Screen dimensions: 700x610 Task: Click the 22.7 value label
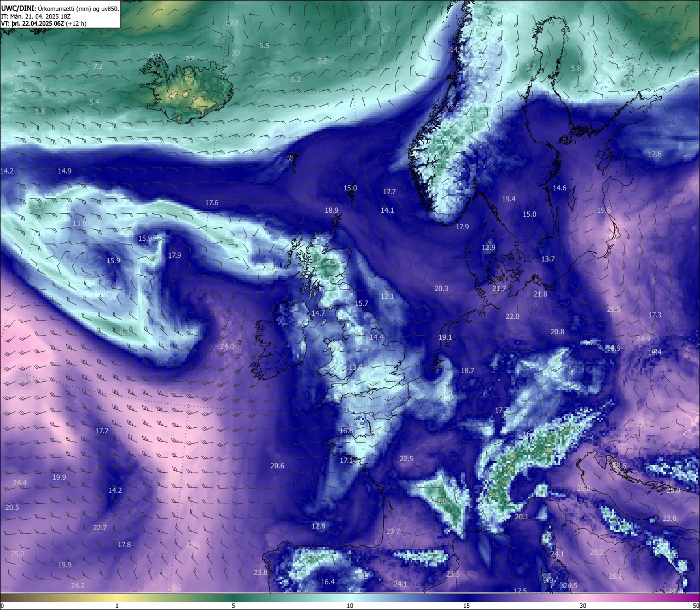(x=100, y=528)
